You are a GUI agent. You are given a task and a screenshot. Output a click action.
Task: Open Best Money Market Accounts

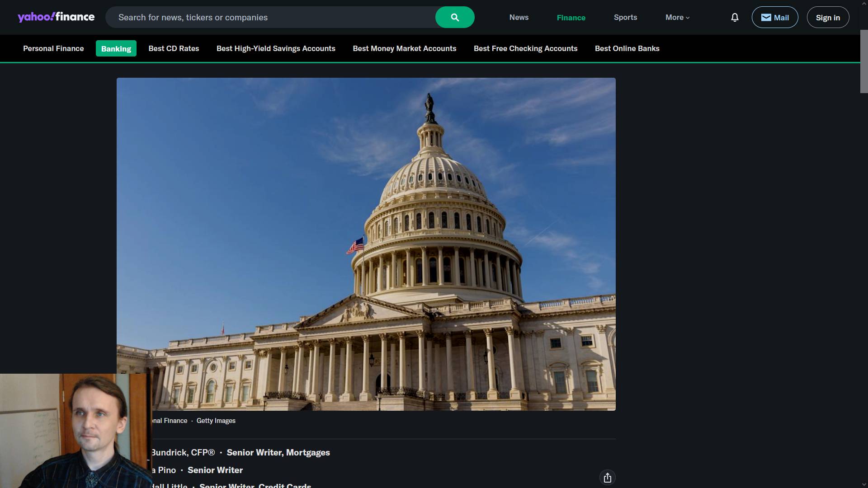click(404, 48)
